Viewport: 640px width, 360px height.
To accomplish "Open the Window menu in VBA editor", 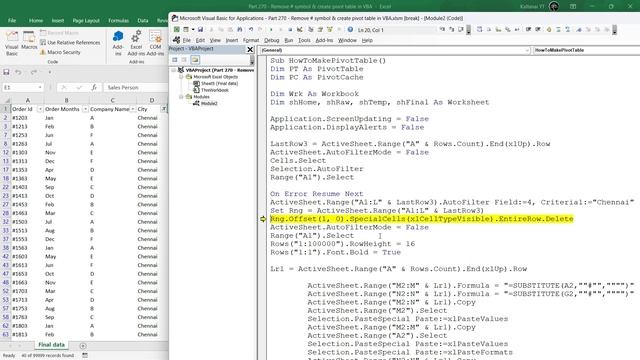I will [x=347, y=40].
